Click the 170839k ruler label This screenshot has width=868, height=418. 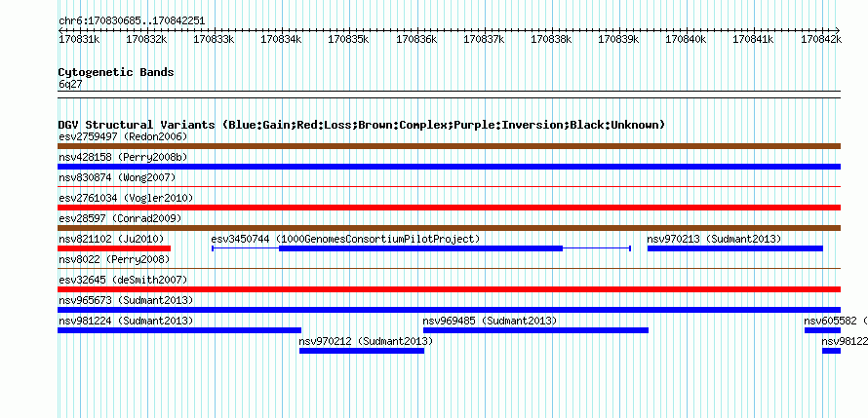tap(619, 39)
